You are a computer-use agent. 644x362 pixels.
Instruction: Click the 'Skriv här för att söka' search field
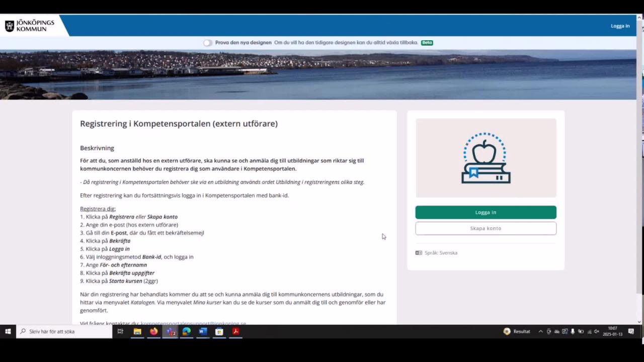(x=64, y=331)
